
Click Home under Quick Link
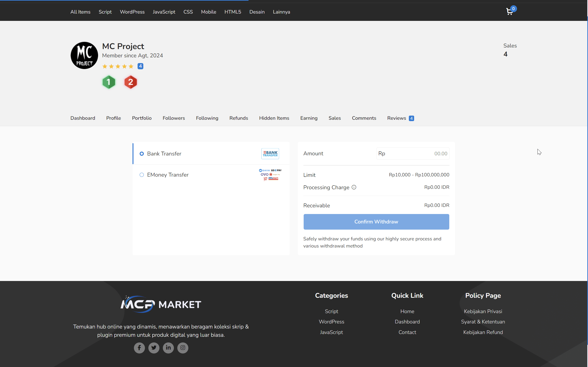click(407, 311)
